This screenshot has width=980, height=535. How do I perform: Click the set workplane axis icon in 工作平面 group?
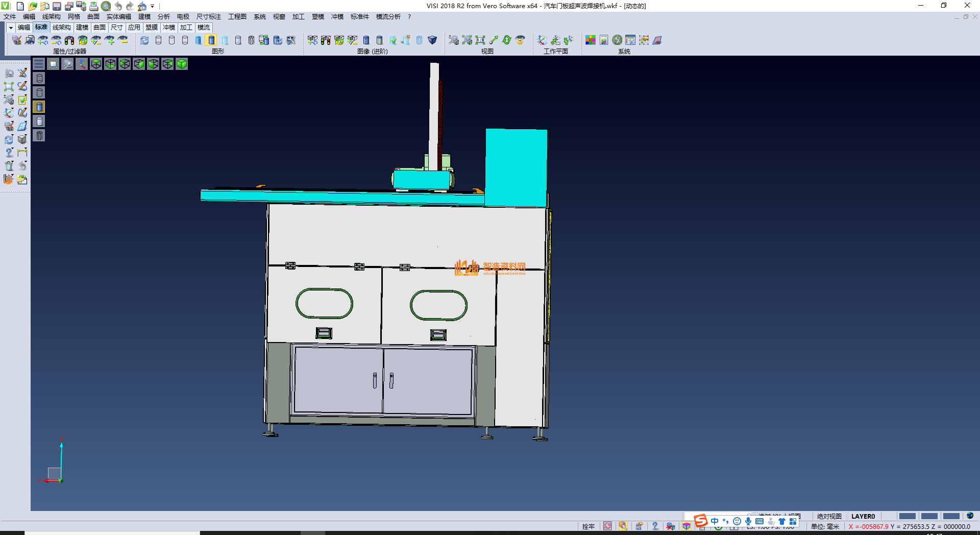[x=542, y=40]
